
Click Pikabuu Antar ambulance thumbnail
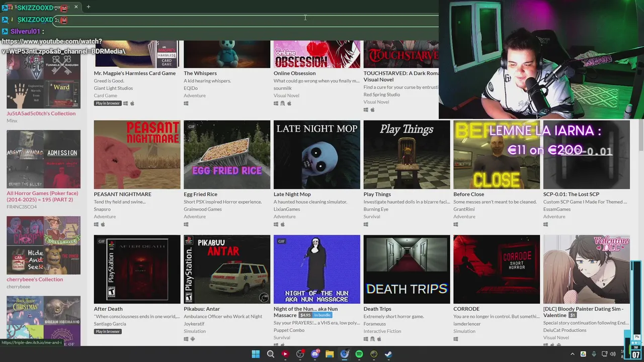(227, 269)
